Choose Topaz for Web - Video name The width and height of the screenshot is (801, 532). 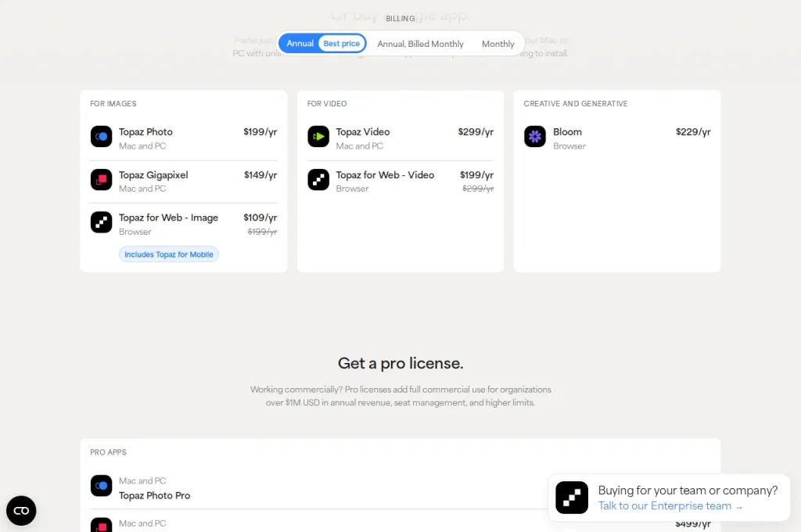[x=385, y=174]
